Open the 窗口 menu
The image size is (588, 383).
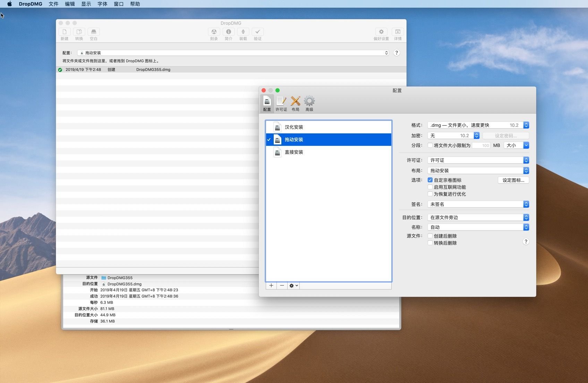[119, 4]
